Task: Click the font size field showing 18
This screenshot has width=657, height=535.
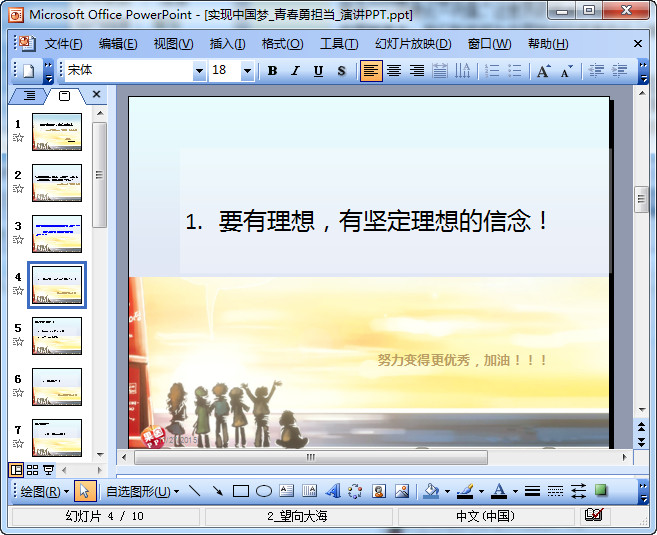Action: tap(225, 70)
